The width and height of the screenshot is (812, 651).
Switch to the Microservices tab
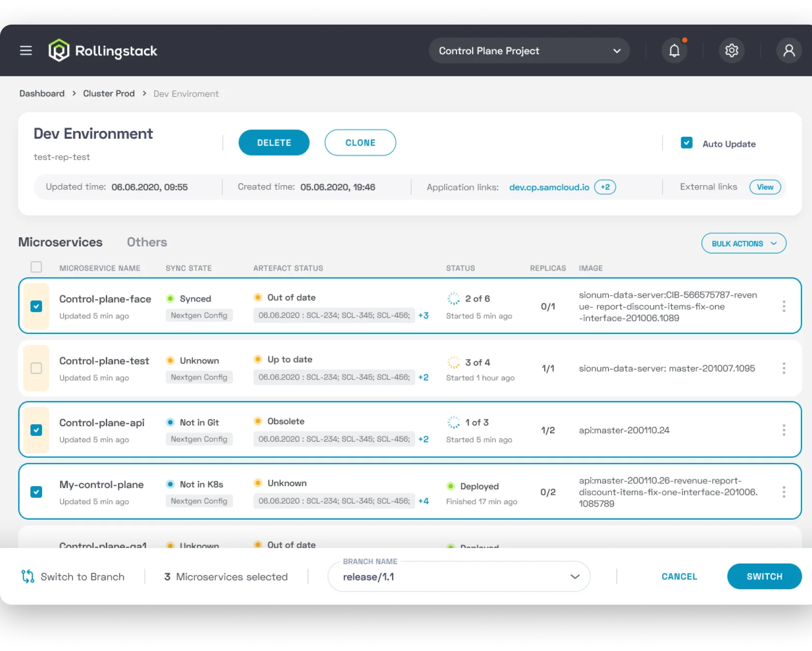pos(60,242)
